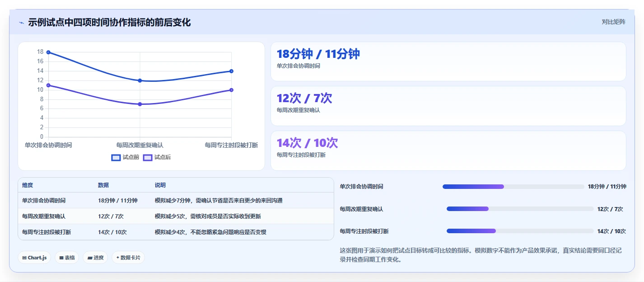Click the 试点后 point at value 10

231,90
